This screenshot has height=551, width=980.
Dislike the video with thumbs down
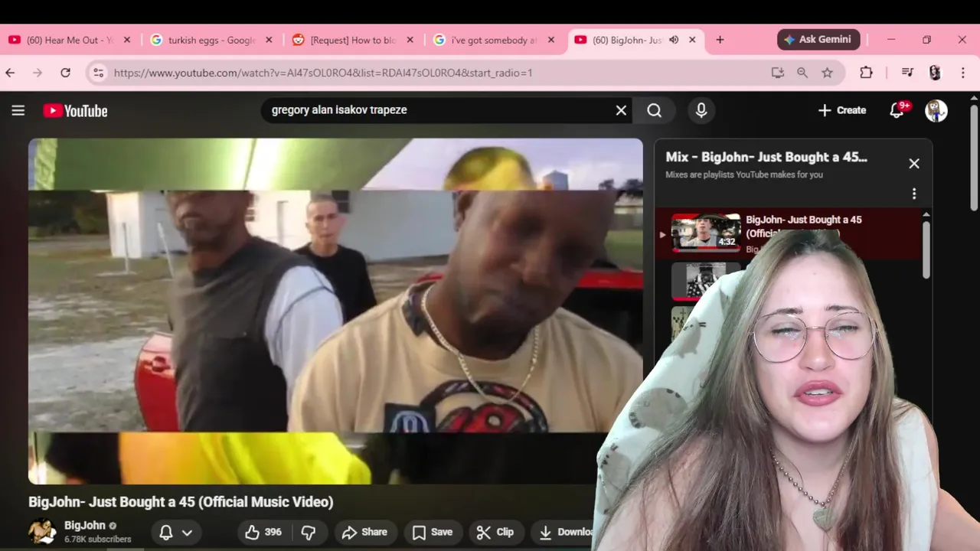pyautogui.click(x=309, y=532)
